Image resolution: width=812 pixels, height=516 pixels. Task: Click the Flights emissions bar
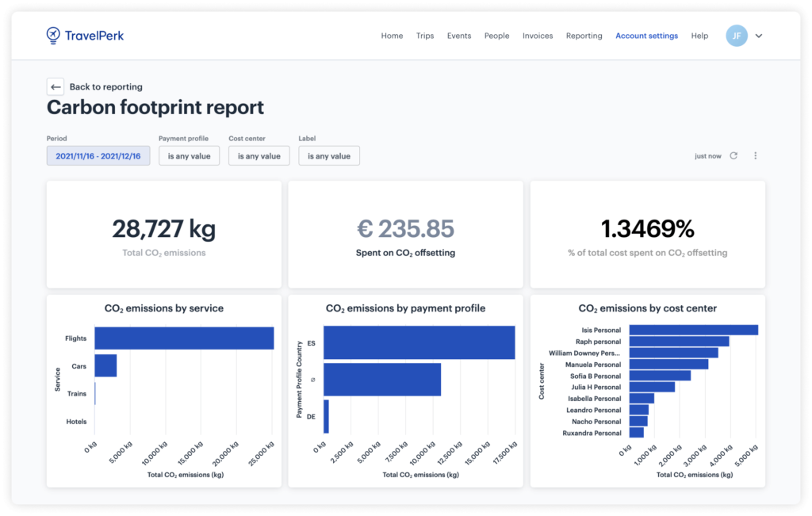point(184,338)
